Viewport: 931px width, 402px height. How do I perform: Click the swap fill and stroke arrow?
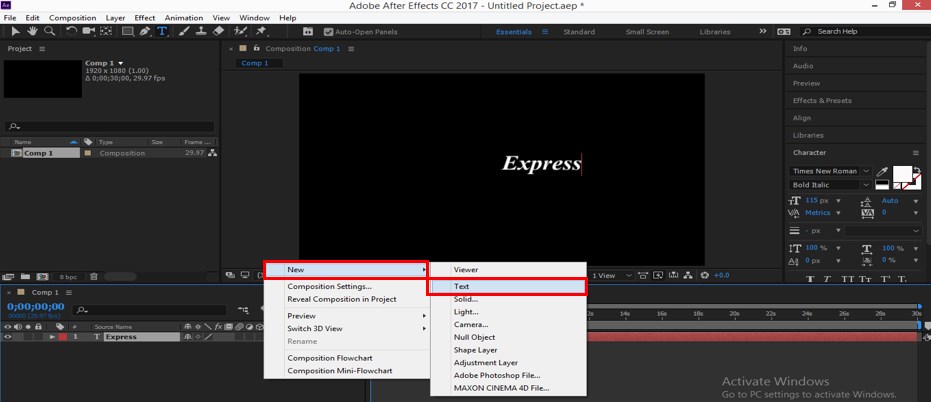tap(917, 170)
